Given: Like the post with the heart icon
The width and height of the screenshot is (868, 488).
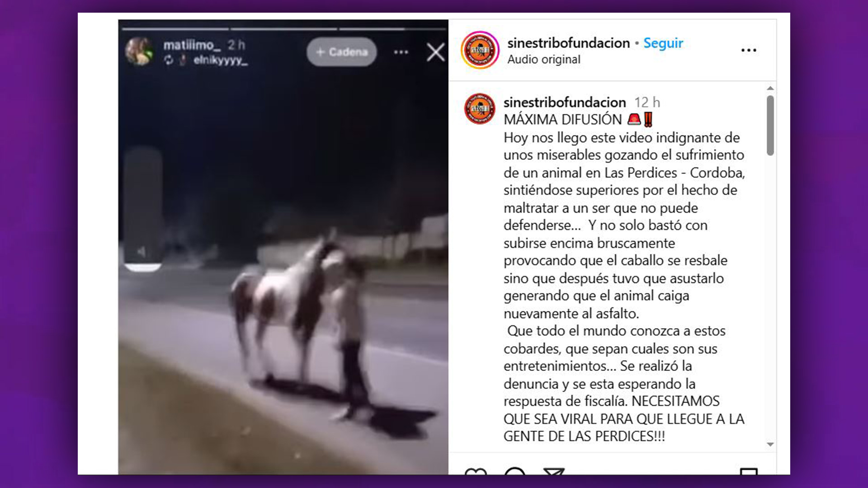Looking at the screenshot, I should pos(476,472).
